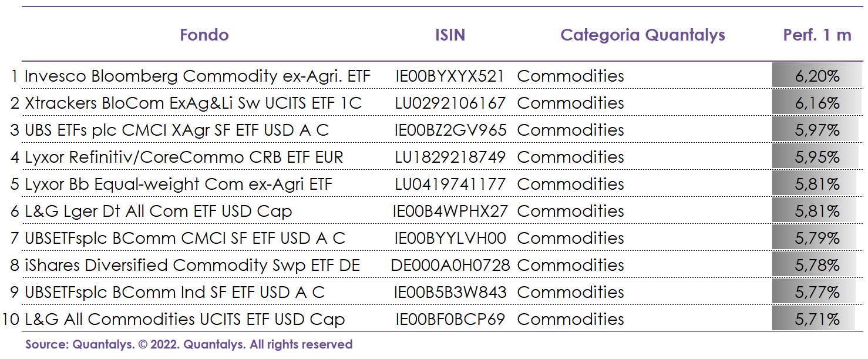This screenshot has width=868, height=359.
Task: Open Invesco Bloomberg Commodity ex-Agri. ETF fund
Action: tap(197, 76)
